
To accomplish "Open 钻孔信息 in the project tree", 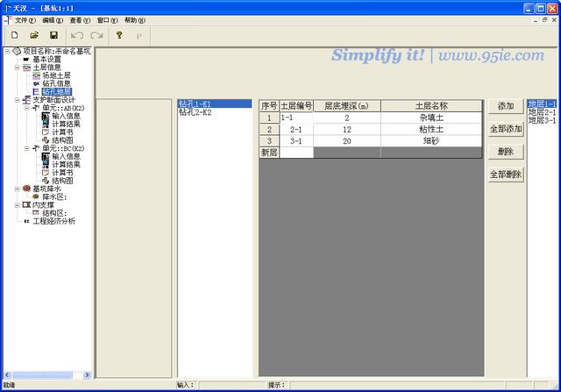I will (57, 83).
